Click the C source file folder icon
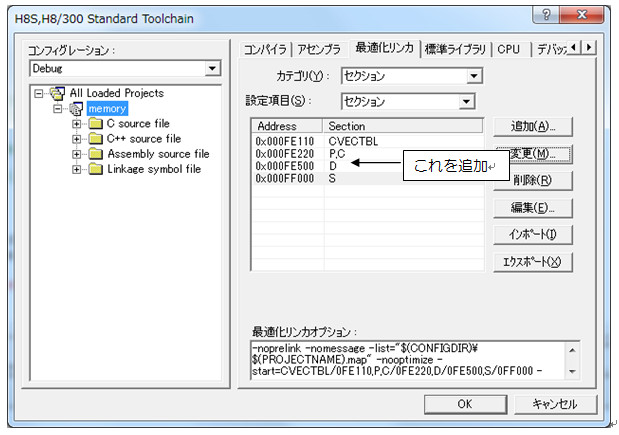Screen dimensions: 619x435 click(95, 124)
